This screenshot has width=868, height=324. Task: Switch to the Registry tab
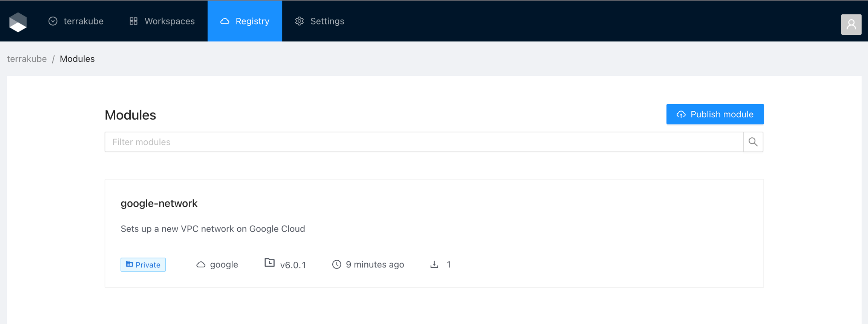(245, 21)
